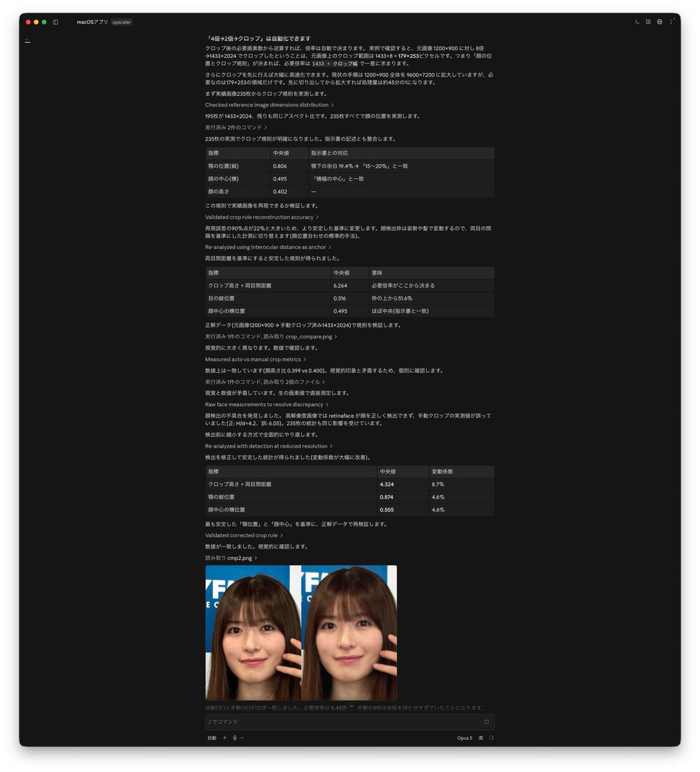Expand Validated corrected crop rule step

click(244, 535)
